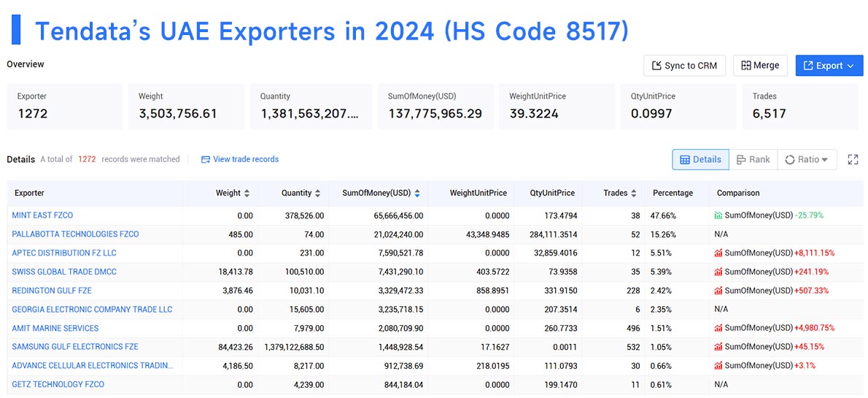
Task: Select the 84,423.26 weight cell
Action: tap(236, 347)
